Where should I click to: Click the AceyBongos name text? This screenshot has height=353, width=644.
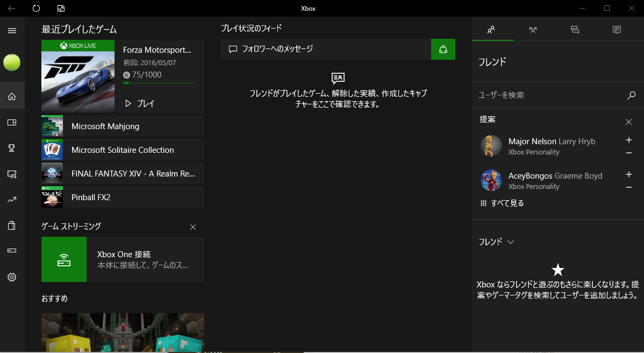click(530, 176)
